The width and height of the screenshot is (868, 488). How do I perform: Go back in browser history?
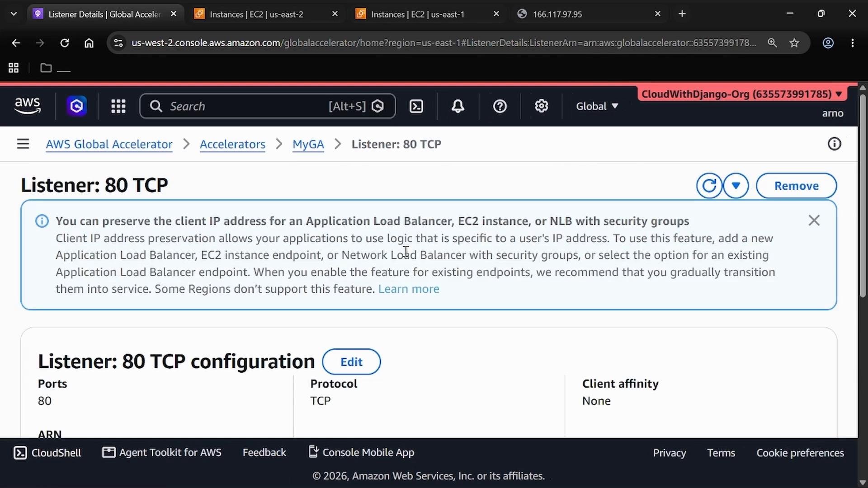coord(16,43)
